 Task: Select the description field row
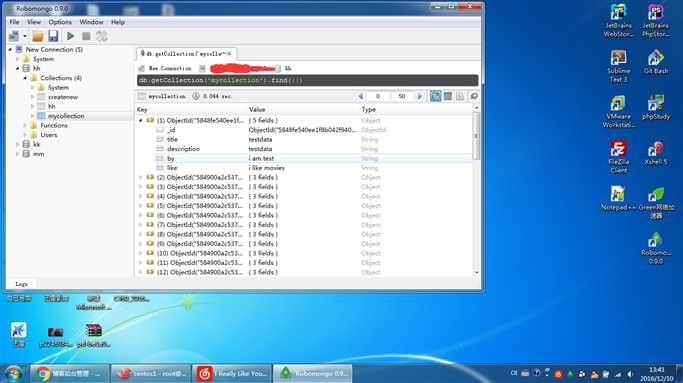click(x=304, y=149)
